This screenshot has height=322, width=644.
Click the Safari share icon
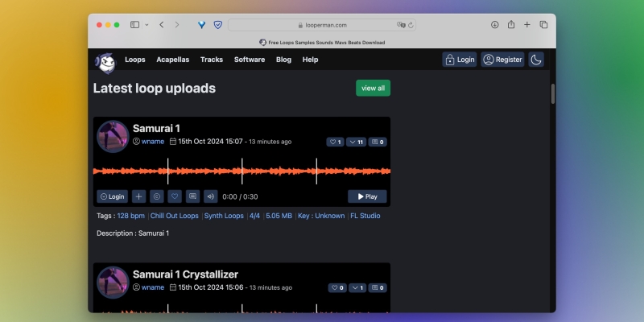tap(511, 25)
